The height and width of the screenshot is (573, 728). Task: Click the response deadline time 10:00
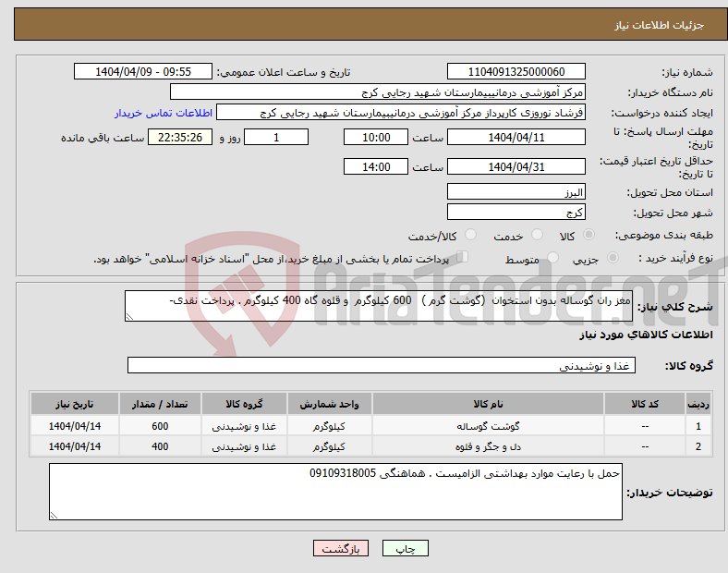coord(376,138)
